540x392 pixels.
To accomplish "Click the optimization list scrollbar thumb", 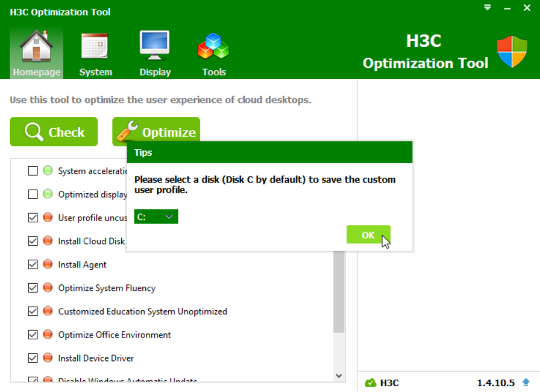I will click(339, 292).
